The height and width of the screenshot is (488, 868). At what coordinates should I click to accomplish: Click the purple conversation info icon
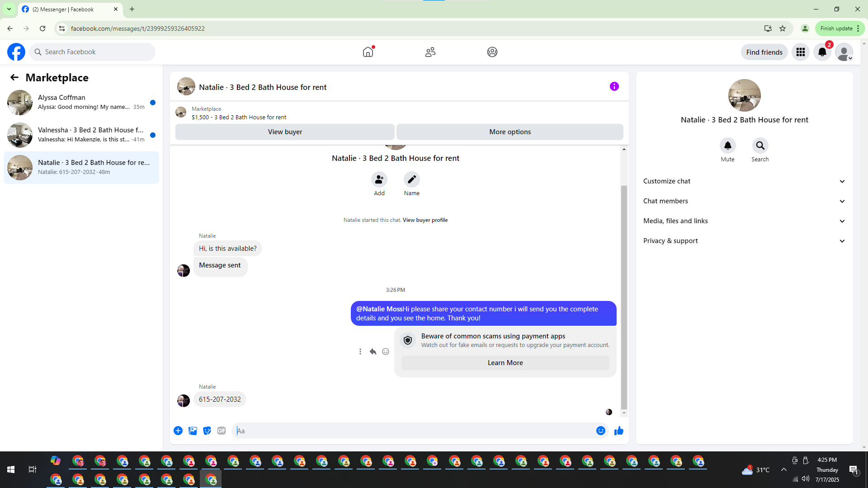(614, 86)
